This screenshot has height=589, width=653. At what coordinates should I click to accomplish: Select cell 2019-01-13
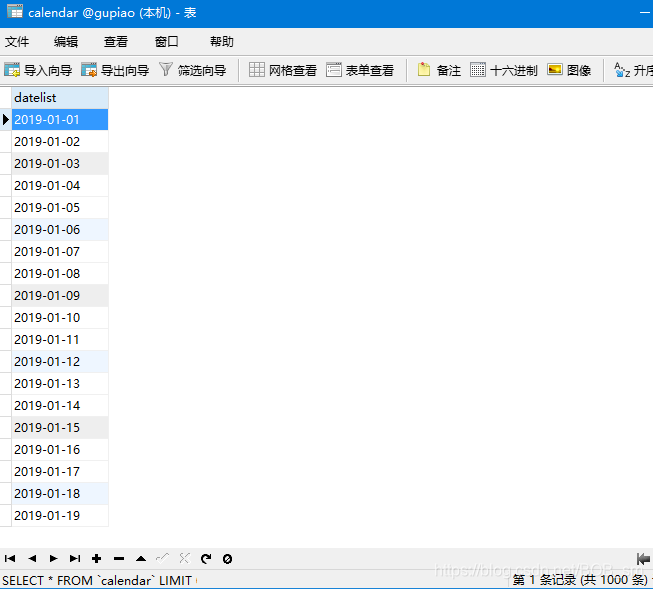(60, 384)
